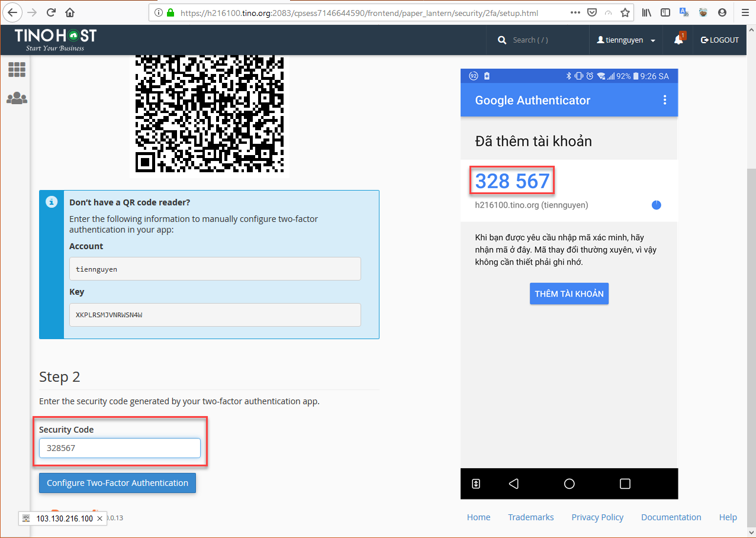Close the 103.130.216.100 popup

pyautogui.click(x=100, y=518)
